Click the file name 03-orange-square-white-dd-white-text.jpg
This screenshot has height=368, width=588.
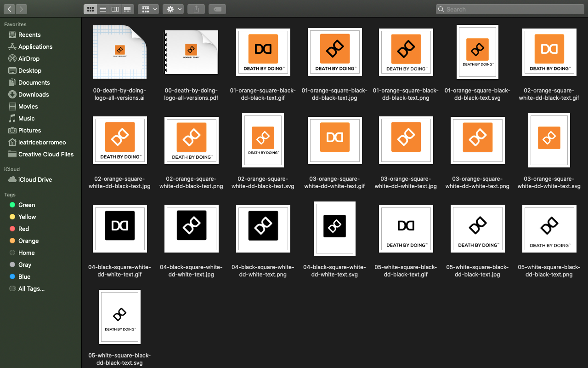pyautogui.click(x=406, y=183)
